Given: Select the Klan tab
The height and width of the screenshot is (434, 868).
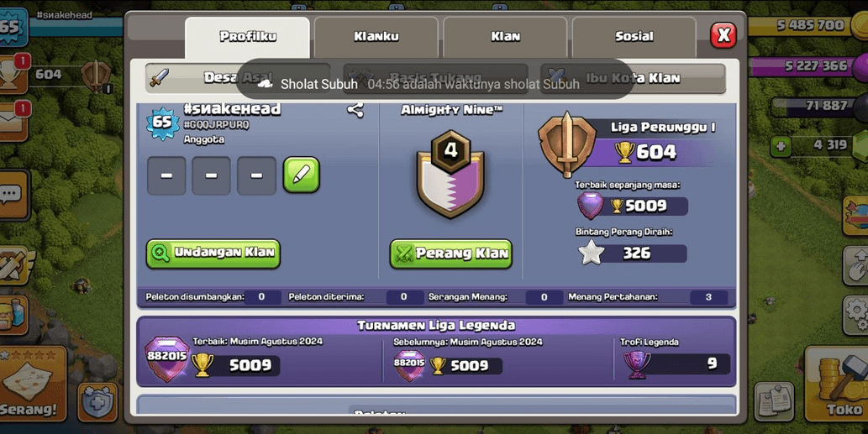Looking at the screenshot, I should pyautogui.click(x=505, y=37).
